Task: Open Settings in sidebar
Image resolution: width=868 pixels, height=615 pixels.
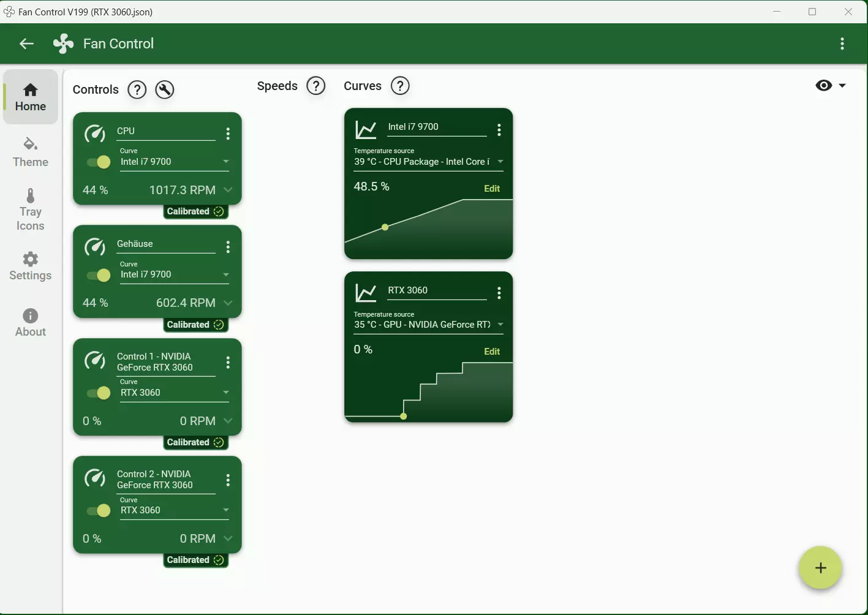Action: click(31, 266)
